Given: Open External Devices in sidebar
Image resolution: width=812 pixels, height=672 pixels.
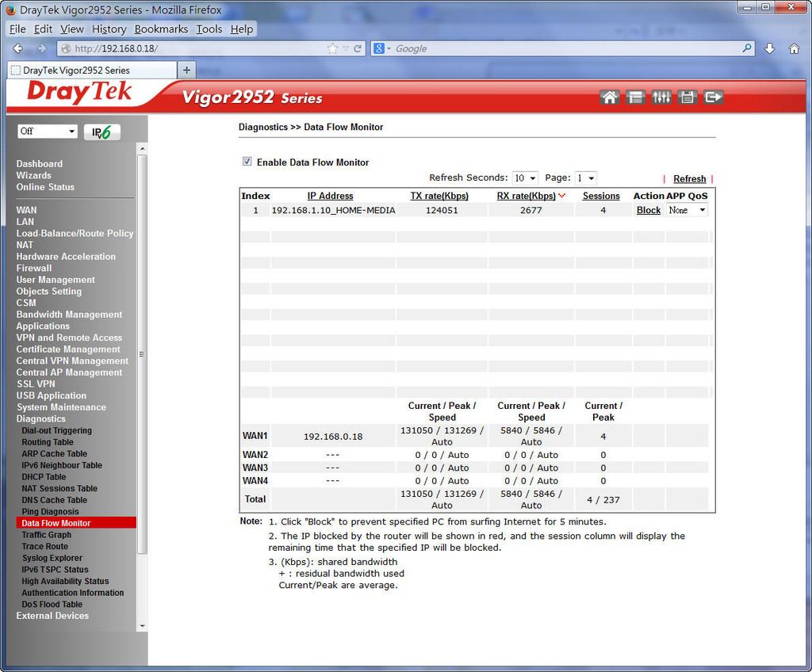Looking at the screenshot, I should tap(52, 616).
